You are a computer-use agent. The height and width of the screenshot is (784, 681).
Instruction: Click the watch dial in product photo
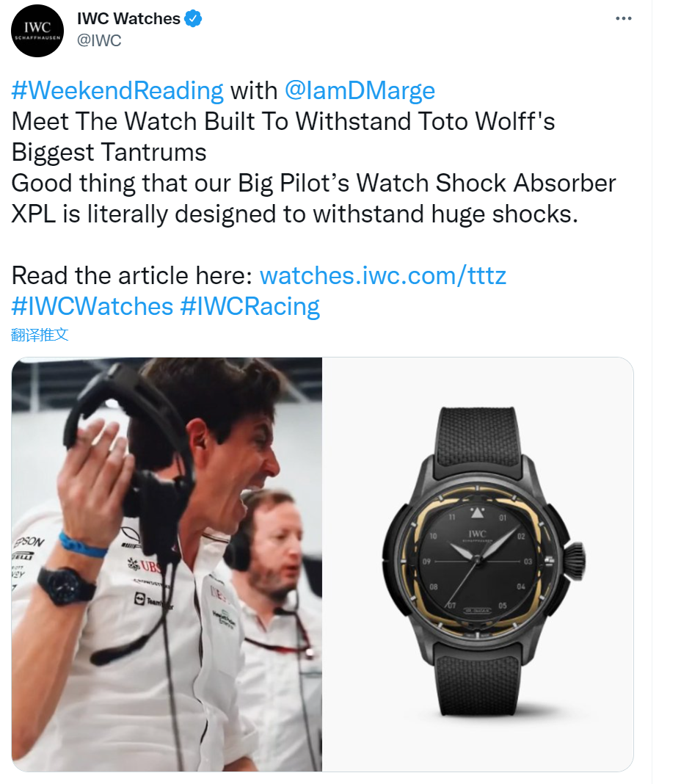point(478,562)
